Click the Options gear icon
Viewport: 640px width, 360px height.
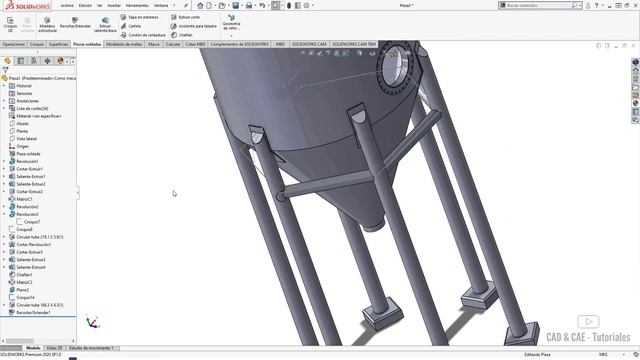point(306,6)
